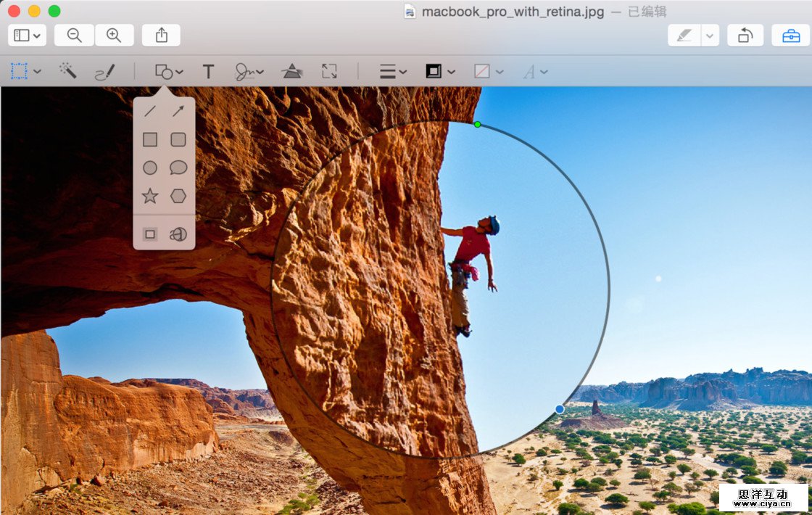Toggle the Markup toolbox button
Viewport: 812px width, 515px height.
[x=791, y=36]
